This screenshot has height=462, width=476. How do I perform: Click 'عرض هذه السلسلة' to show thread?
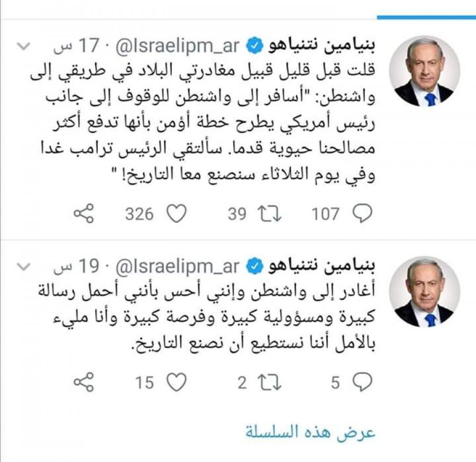(310, 431)
